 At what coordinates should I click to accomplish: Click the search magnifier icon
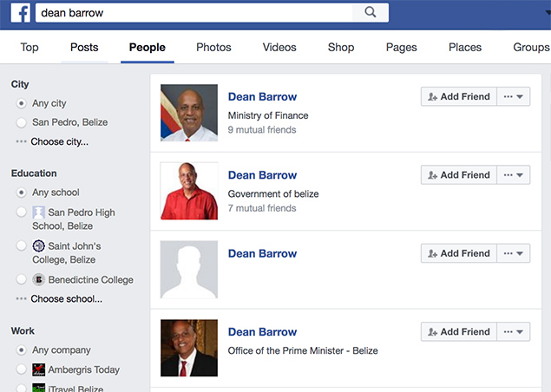coord(371,12)
